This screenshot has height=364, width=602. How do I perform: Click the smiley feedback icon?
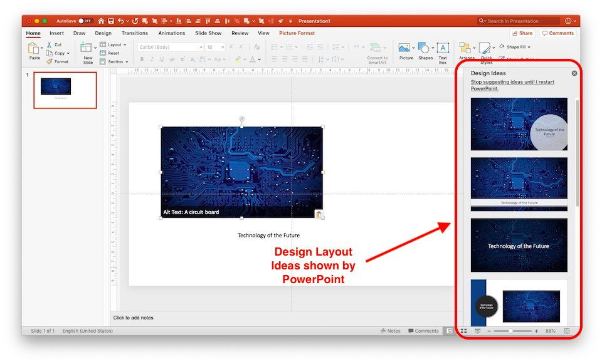click(x=568, y=21)
